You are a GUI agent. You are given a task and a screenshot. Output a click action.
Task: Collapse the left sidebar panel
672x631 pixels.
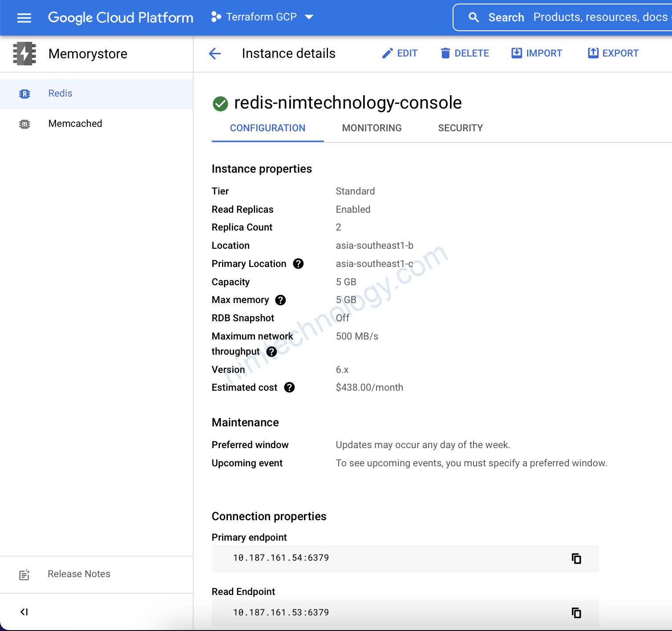coord(24,612)
